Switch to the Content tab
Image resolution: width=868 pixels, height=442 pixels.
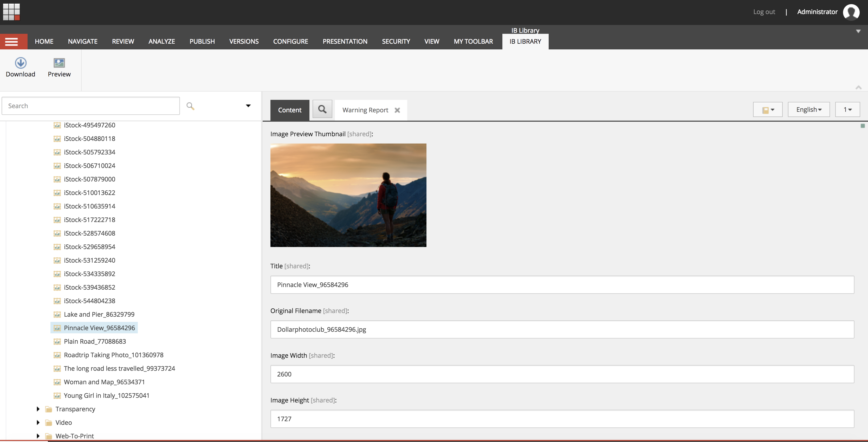point(290,110)
